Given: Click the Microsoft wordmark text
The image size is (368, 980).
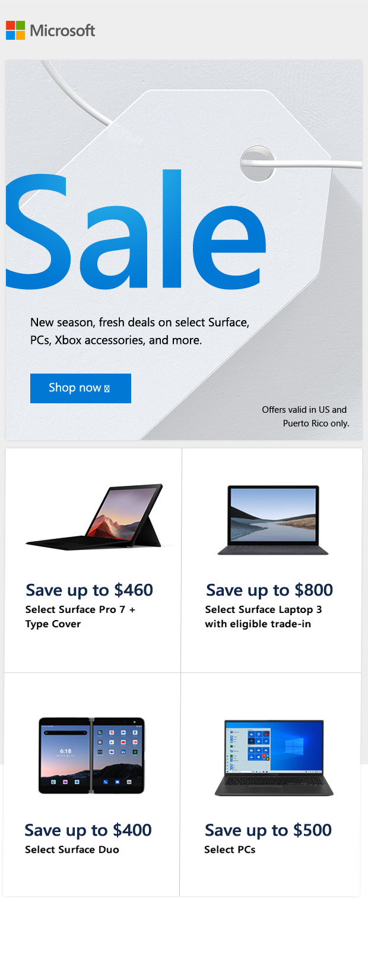Looking at the screenshot, I should tap(62, 31).
